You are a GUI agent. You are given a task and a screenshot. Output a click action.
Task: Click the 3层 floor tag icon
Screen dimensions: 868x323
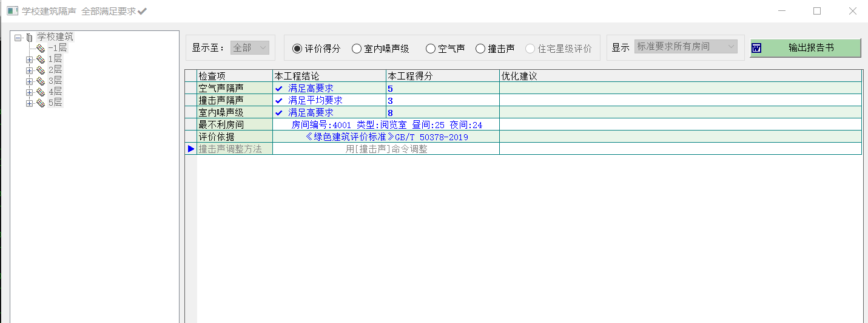(x=41, y=81)
